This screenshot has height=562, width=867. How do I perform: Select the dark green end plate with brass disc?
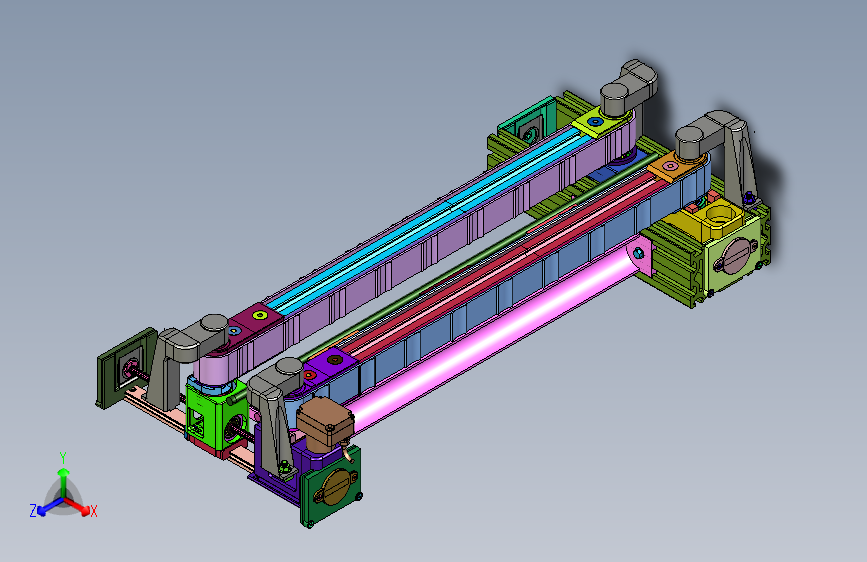click(332, 486)
